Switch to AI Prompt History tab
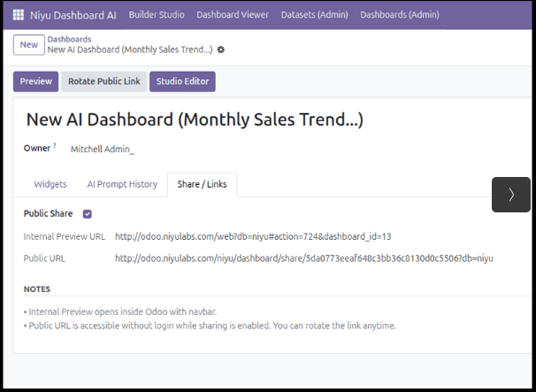 click(122, 184)
